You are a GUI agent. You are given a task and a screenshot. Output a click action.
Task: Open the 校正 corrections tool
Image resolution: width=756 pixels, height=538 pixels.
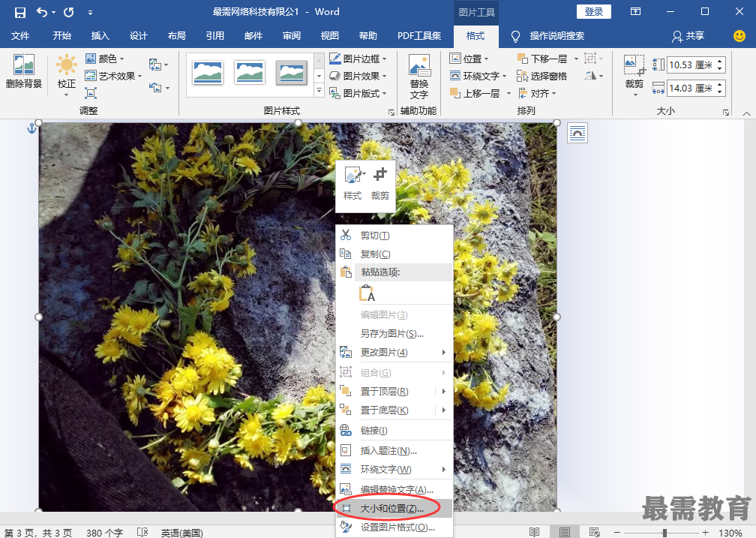point(67,75)
